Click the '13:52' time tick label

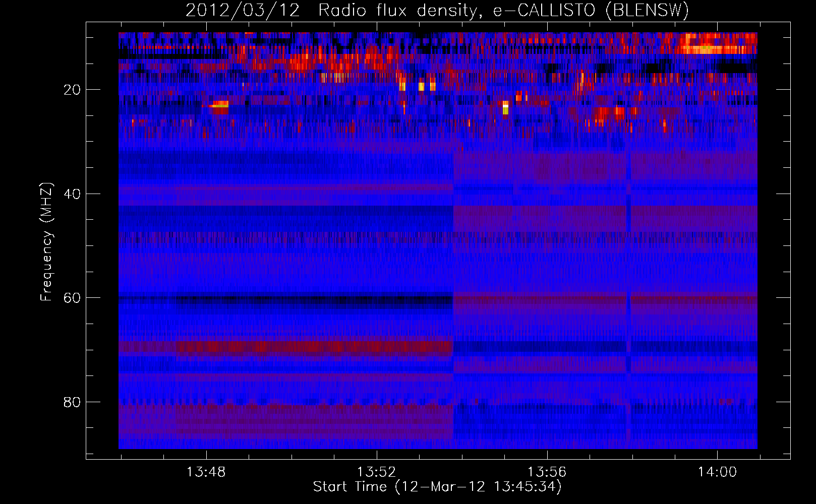pyautogui.click(x=376, y=472)
